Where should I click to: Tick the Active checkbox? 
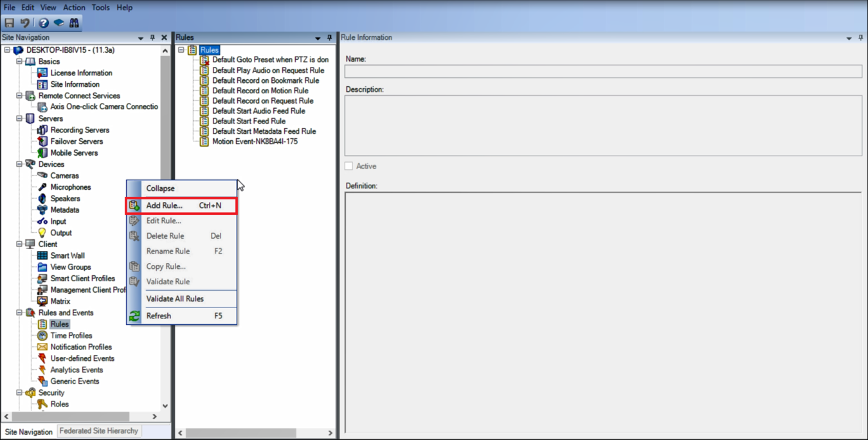click(349, 166)
